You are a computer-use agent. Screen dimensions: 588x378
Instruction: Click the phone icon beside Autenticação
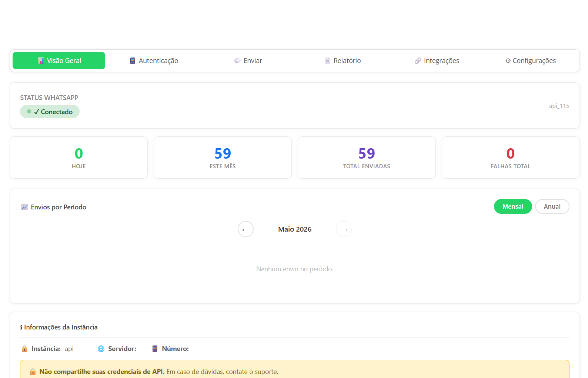[133, 61]
